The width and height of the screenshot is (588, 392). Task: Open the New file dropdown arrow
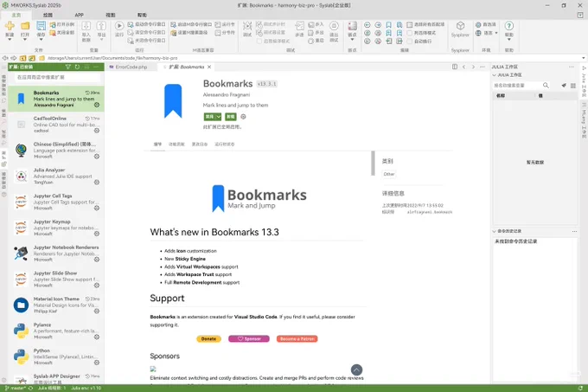pos(10,40)
